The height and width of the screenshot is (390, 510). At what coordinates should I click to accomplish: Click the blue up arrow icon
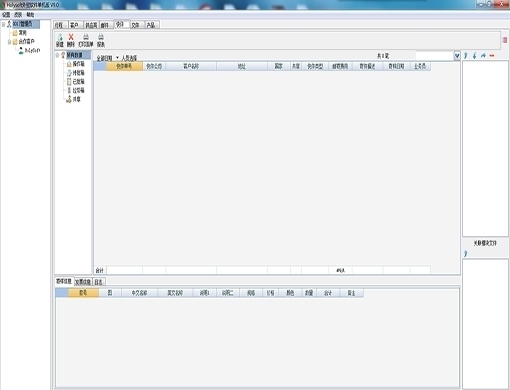pos(466,55)
